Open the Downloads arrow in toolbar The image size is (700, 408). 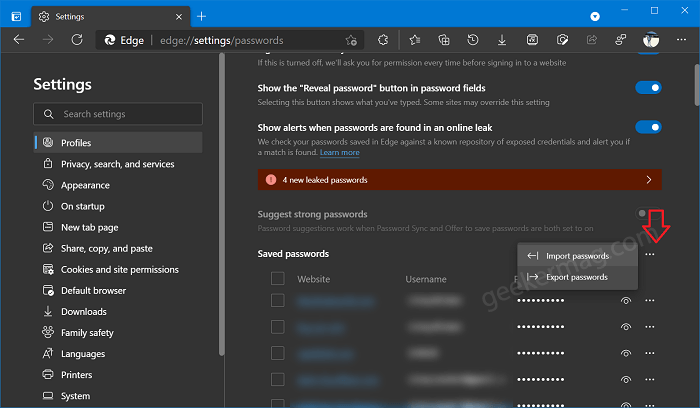[x=502, y=40]
